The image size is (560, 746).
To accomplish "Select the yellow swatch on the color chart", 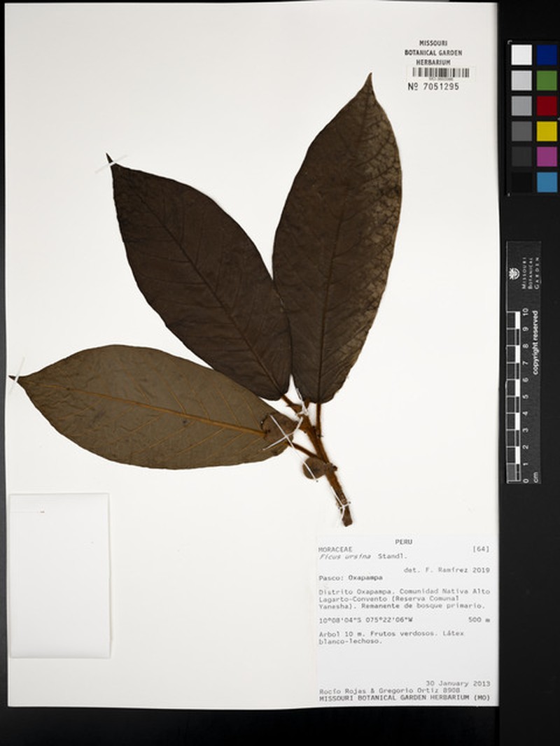I will coord(547,131).
